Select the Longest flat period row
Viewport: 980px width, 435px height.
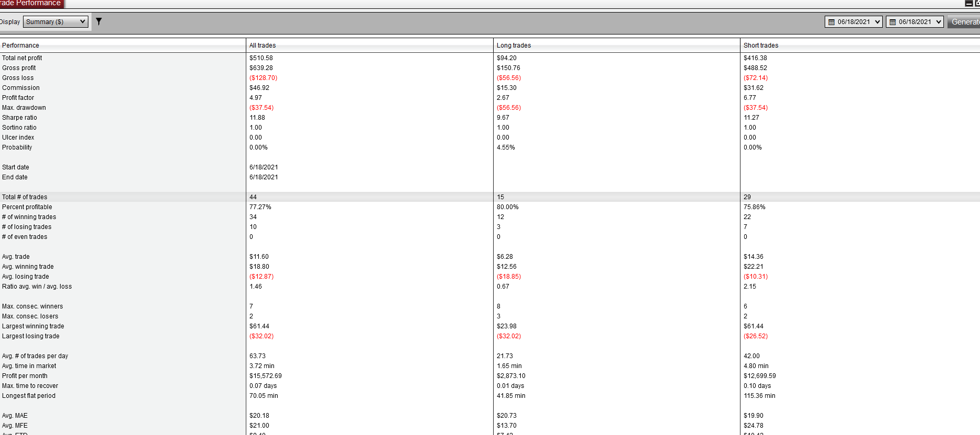(490, 396)
